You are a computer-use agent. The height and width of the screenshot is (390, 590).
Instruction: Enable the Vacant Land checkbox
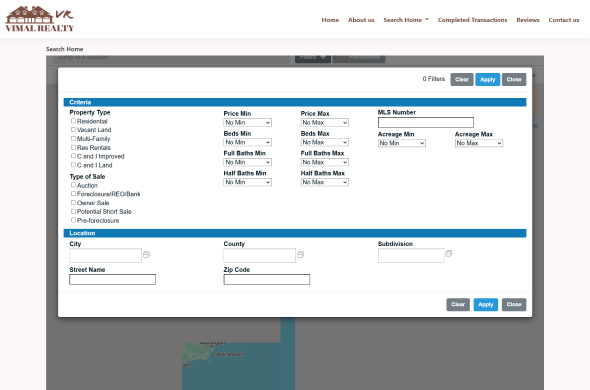[x=73, y=129]
